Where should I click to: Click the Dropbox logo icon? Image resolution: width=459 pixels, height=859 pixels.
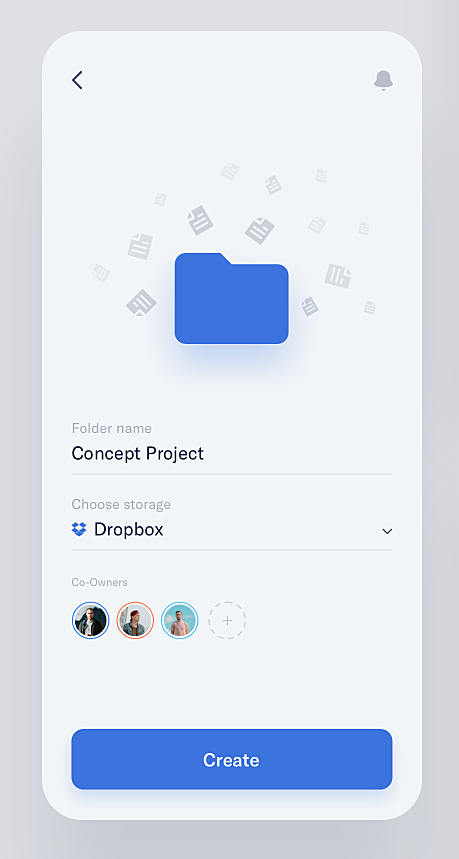[79, 529]
